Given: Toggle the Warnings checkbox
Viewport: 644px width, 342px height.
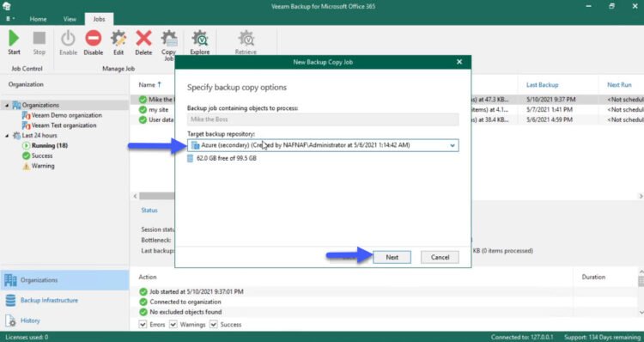Looking at the screenshot, I should pos(173,324).
